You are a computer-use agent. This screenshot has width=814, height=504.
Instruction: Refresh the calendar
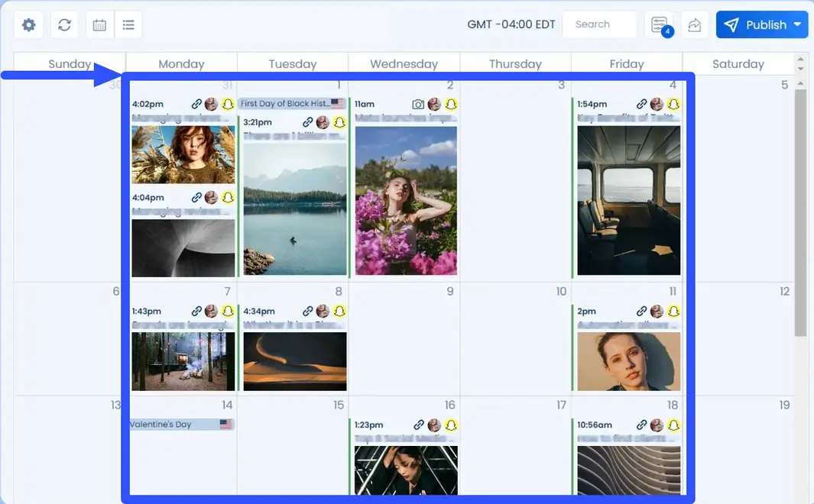(65, 25)
